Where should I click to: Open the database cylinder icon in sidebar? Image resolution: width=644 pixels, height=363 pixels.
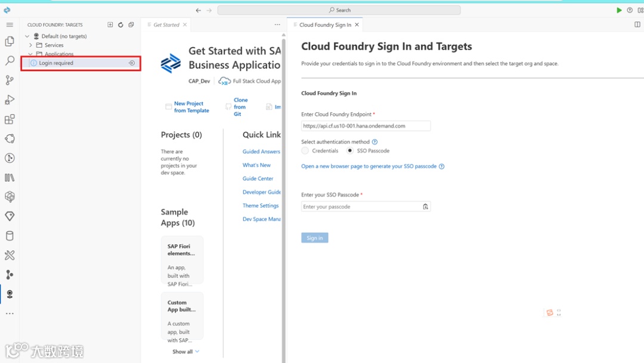tap(10, 236)
